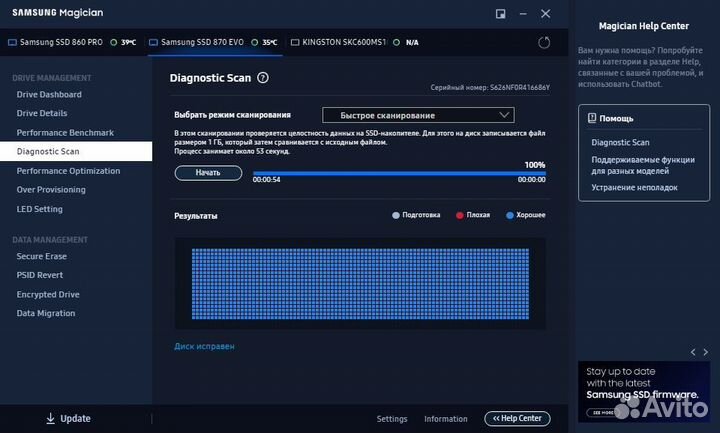
Task: Click the gray Подготовка legend dot
Action: pyautogui.click(x=396, y=215)
